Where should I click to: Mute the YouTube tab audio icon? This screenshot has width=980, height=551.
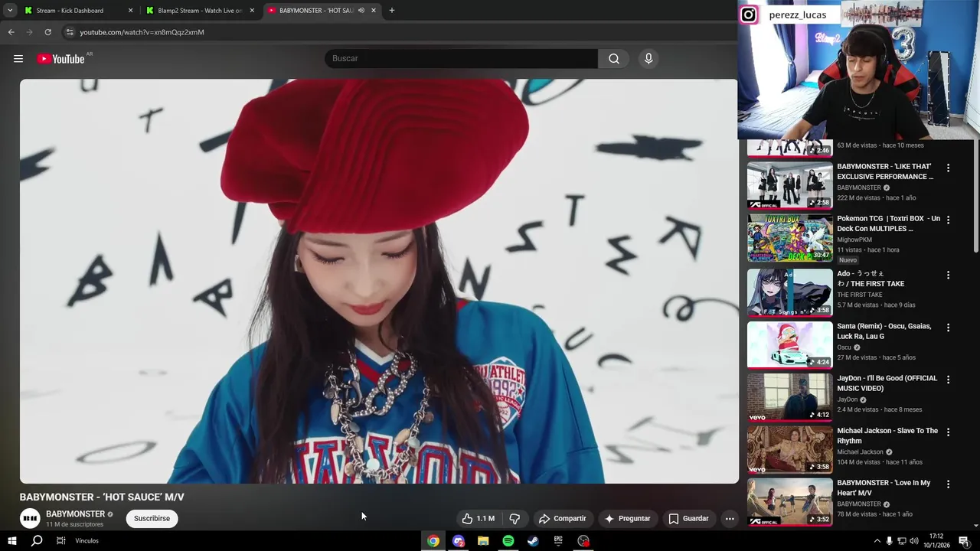361,11
